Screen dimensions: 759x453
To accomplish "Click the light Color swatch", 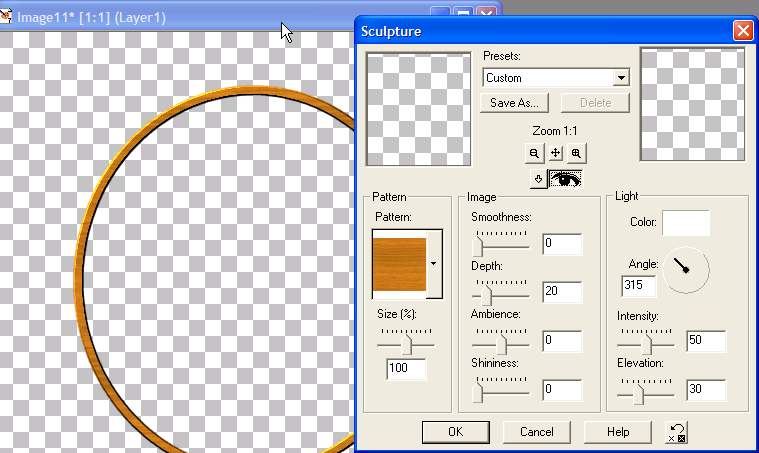I will click(686, 223).
